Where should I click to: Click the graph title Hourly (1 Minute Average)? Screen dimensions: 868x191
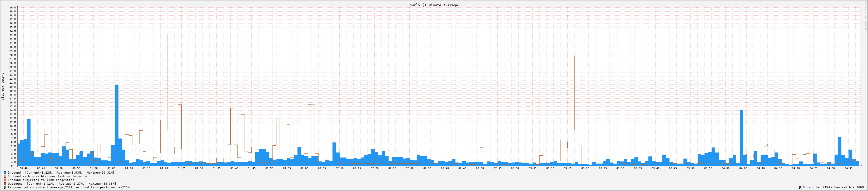coord(433,5)
